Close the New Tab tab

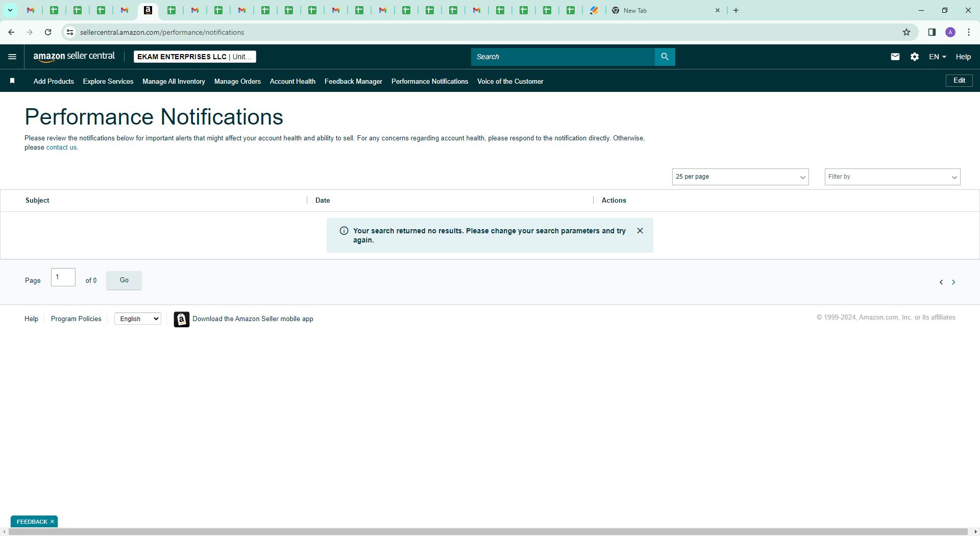click(x=718, y=10)
